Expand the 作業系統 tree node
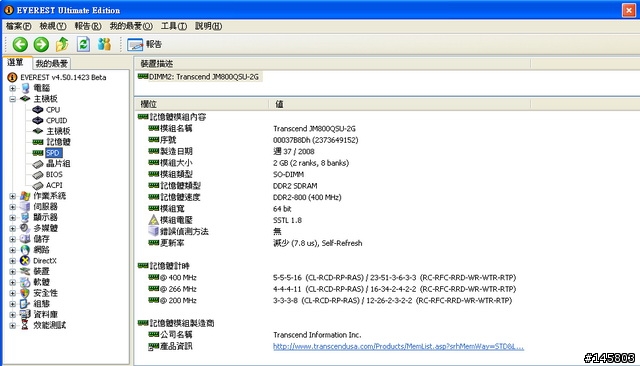This screenshot has height=366, width=640. click(13, 196)
